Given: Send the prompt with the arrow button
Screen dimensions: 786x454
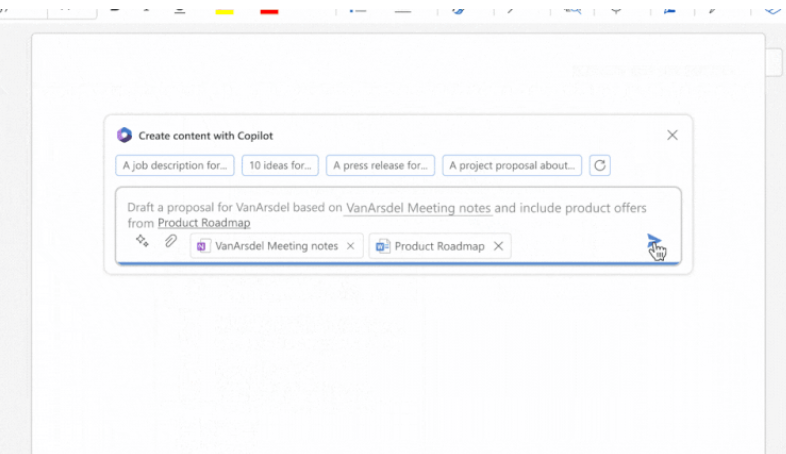Looking at the screenshot, I should (654, 241).
